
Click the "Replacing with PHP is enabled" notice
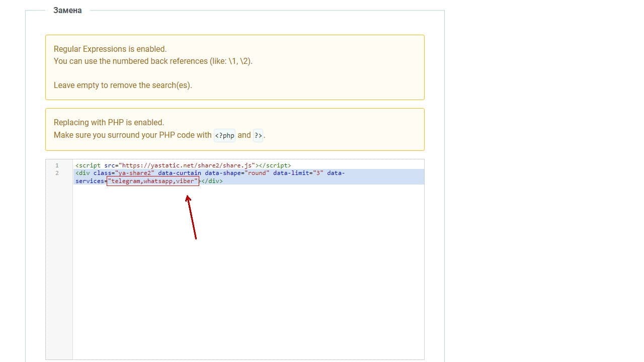tap(109, 123)
